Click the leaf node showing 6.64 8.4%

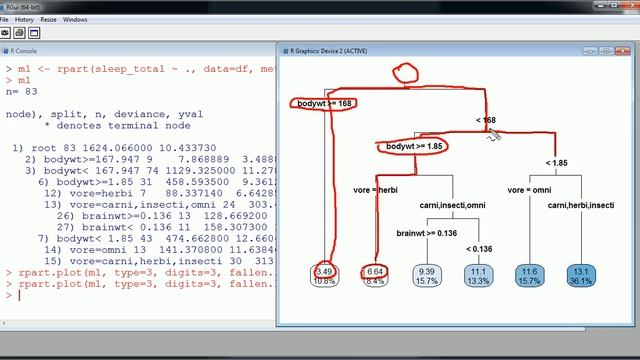(375, 276)
